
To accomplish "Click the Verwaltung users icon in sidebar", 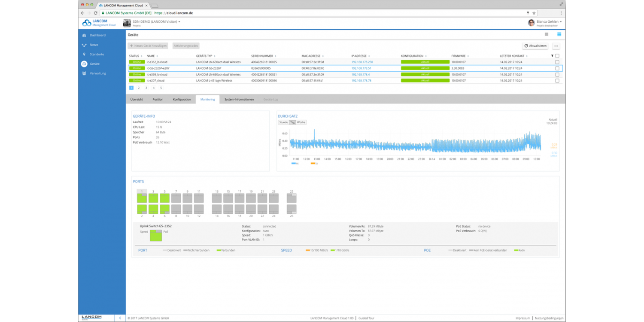I will point(84,73).
